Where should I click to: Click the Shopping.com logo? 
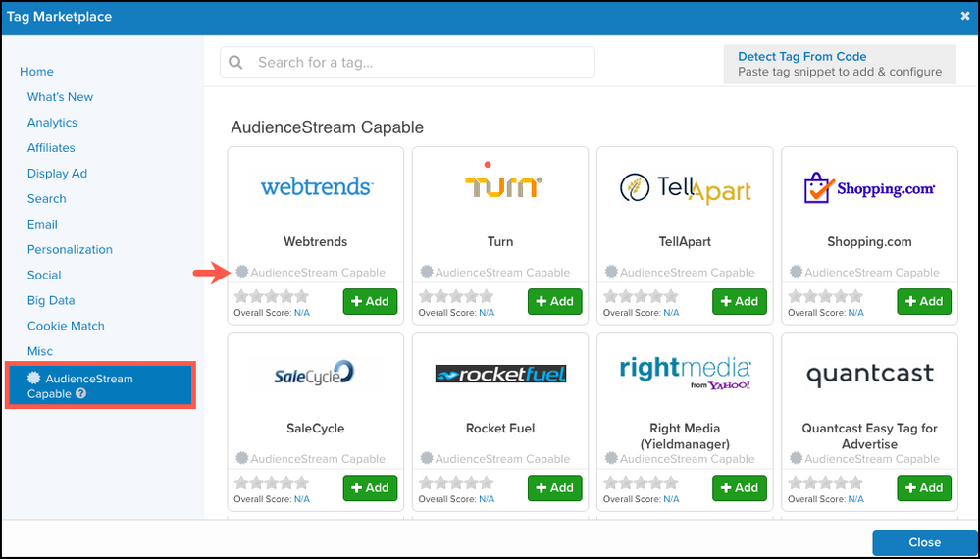[869, 188]
